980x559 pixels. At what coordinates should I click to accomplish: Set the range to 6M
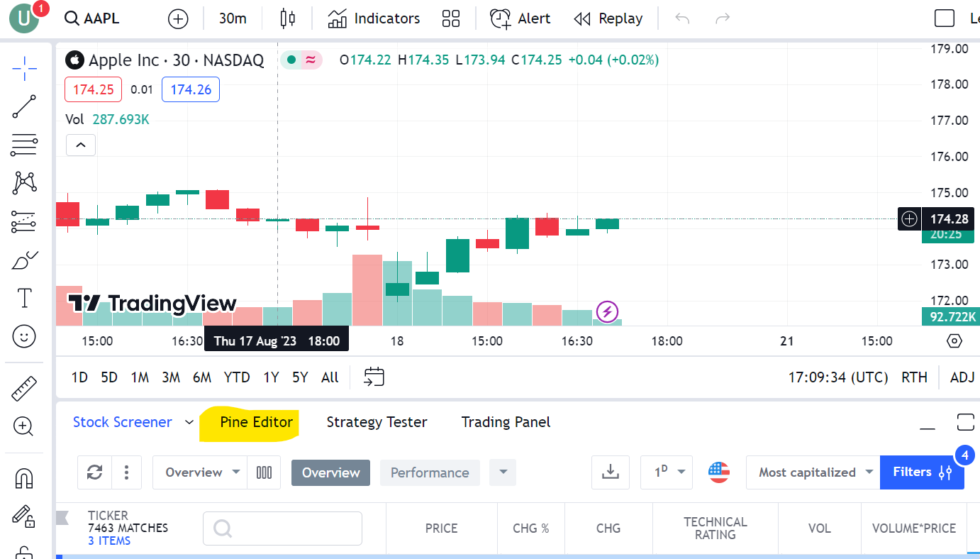tap(202, 377)
